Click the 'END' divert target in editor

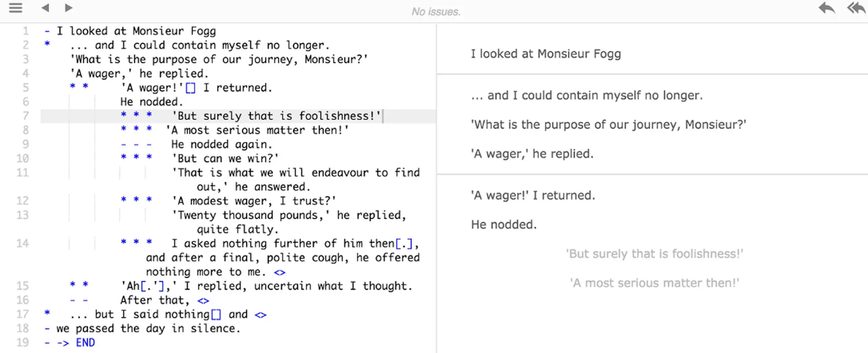point(85,343)
